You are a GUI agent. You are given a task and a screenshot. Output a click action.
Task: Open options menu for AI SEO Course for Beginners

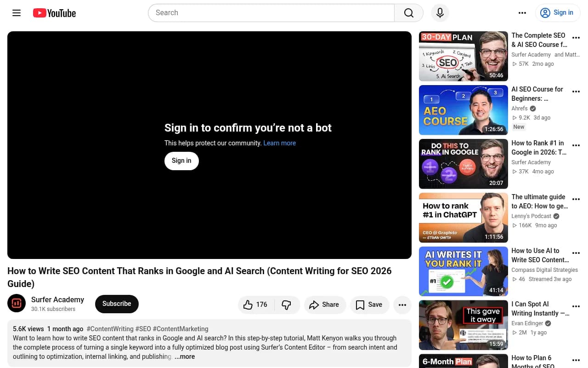[x=576, y=92]
